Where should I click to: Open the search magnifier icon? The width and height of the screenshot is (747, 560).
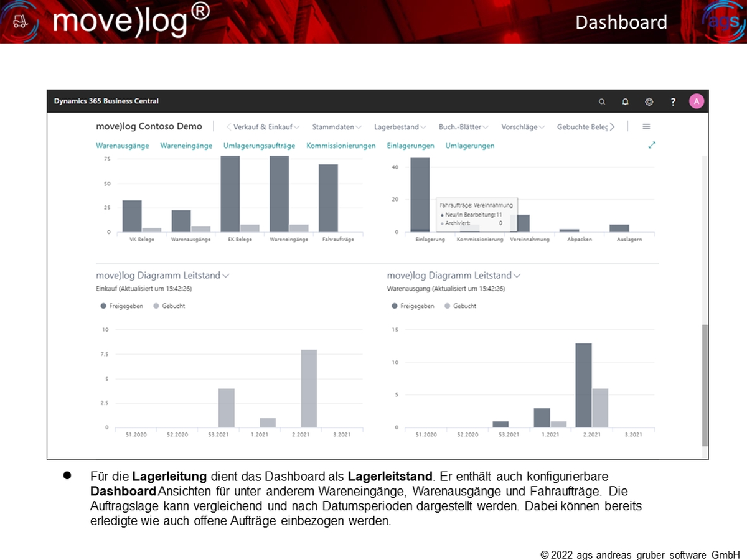[x=601, y=101]
